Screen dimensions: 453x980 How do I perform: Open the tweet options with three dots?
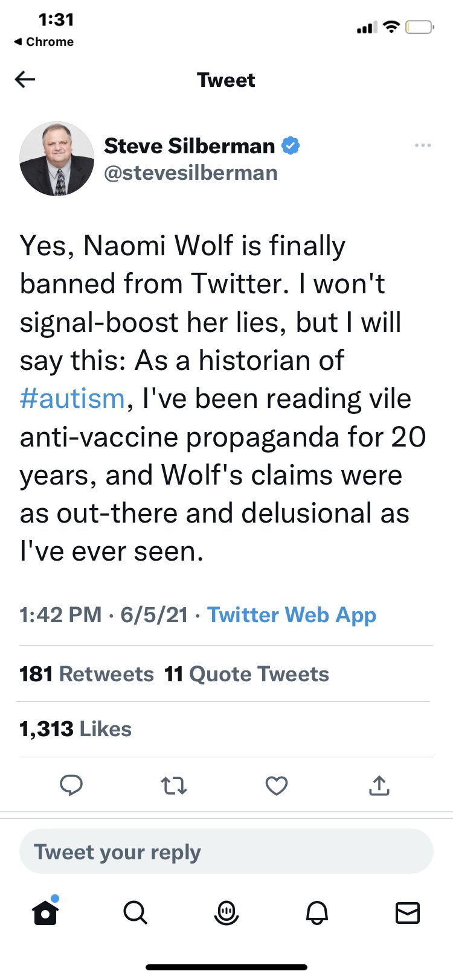(423, 145)
